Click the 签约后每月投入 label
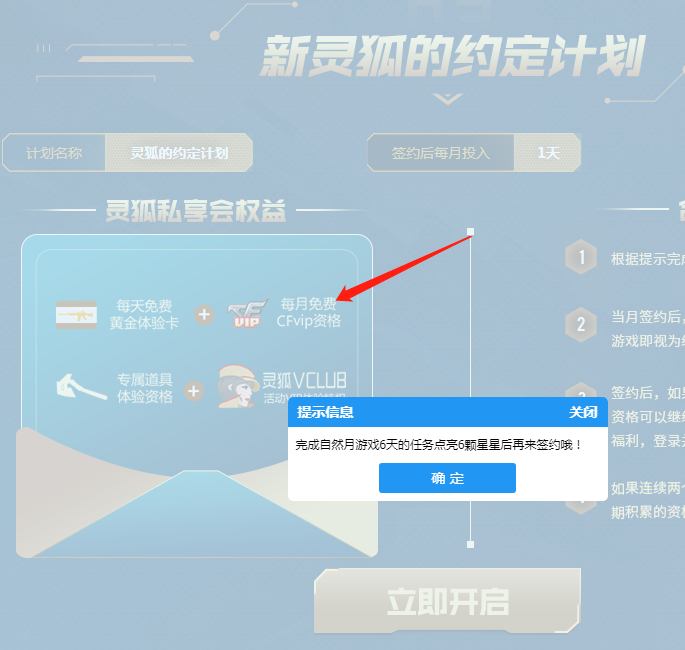This screenshot has height=650, width=685. pos(441,153)
